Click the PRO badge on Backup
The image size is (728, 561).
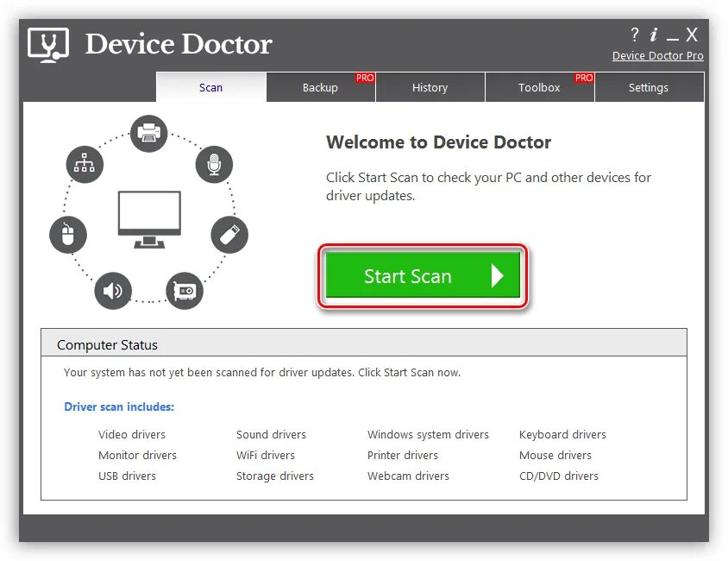point(365,78)
